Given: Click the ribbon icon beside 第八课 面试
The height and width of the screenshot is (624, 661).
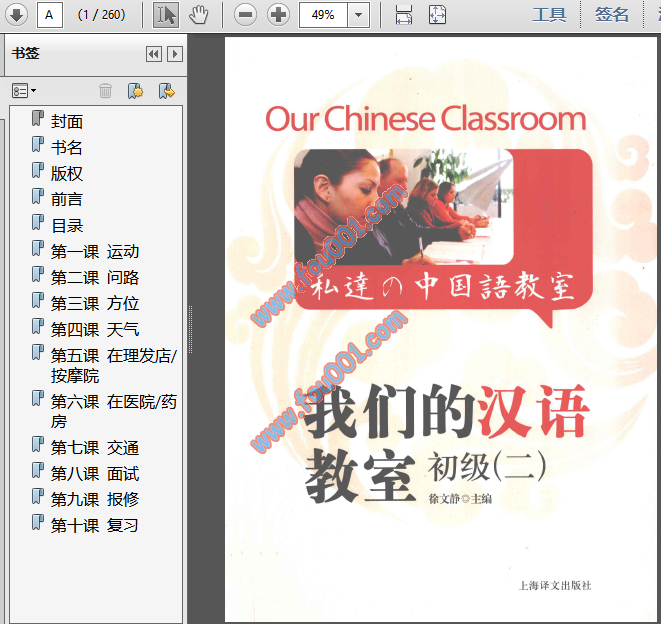Looking at the screenshot, I should [38, 471].
